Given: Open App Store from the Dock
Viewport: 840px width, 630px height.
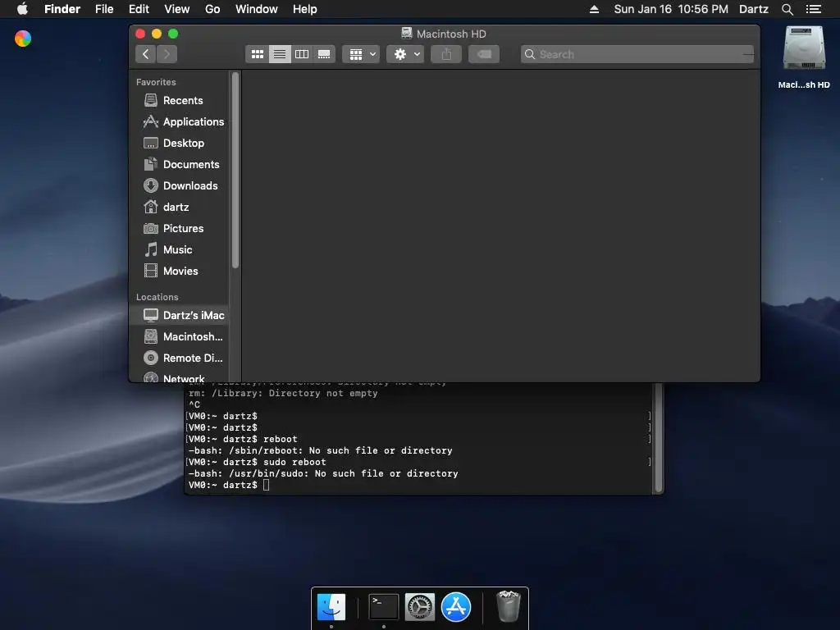Looking at the screenshot, I should pos(456,607).
